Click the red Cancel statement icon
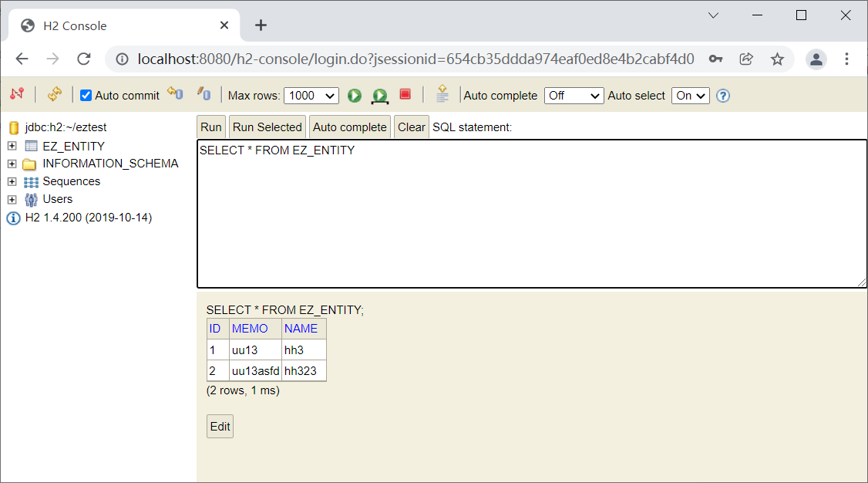 405,94
